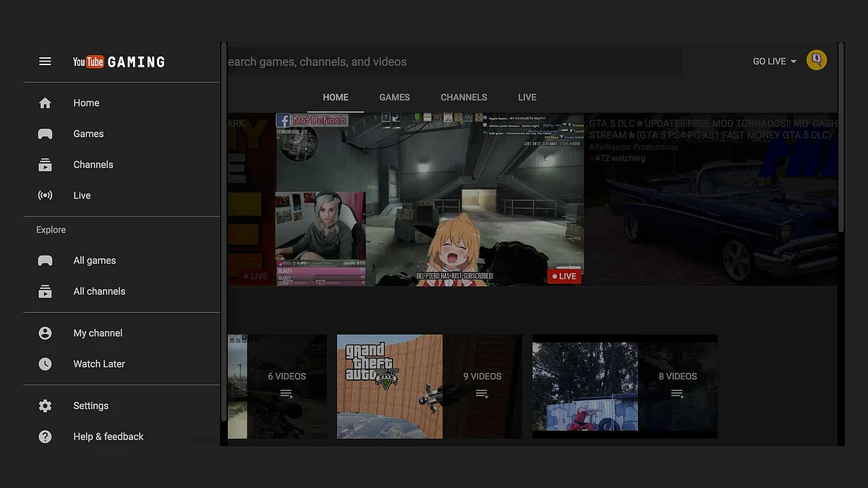Open the partially visible stream at carousel's left edge
The height and width of the screenshot is (488, 868).
[x=250, y=199]
